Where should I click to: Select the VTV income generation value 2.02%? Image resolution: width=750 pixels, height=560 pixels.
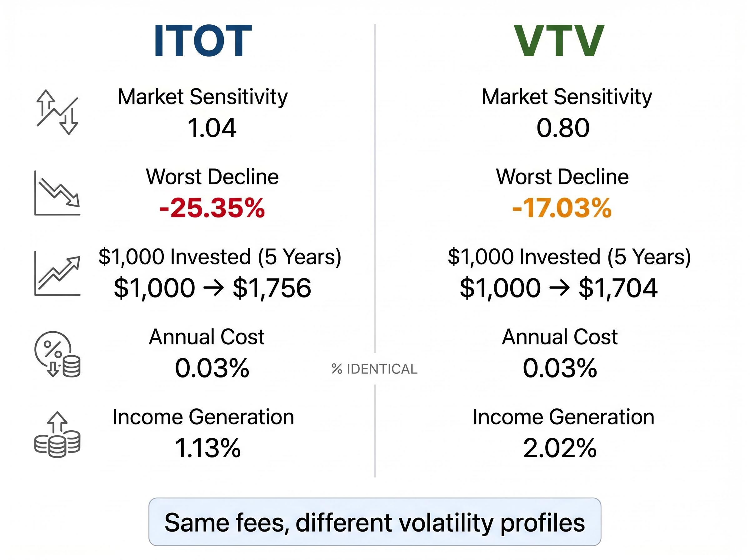click(x=560, y=448)
